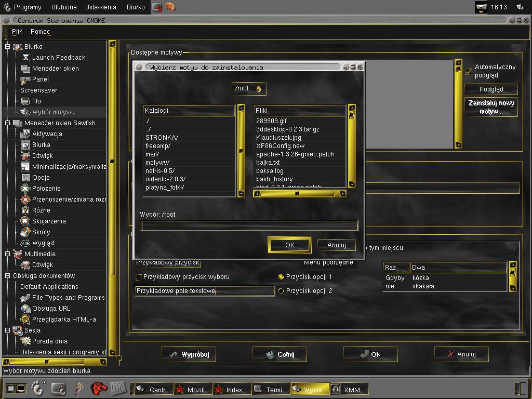Check the Przykładowy przycisk wyboru box
The height and width of the screenshot is (399, 532).
138,277
